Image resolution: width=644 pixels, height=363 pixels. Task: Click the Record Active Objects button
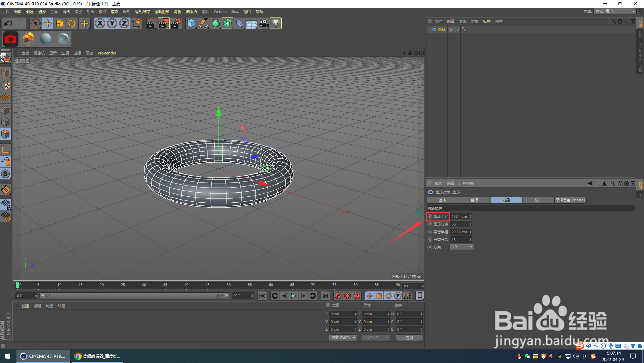[x=338, y=296]
